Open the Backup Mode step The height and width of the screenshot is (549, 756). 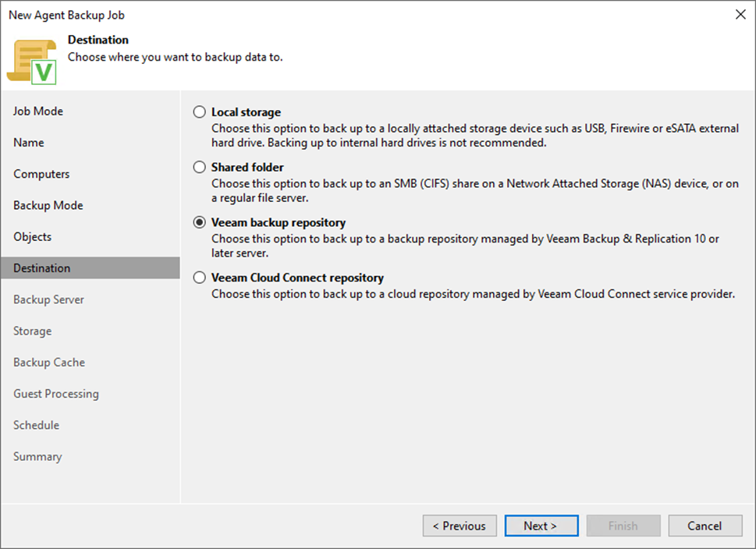(x=48, y=205)
